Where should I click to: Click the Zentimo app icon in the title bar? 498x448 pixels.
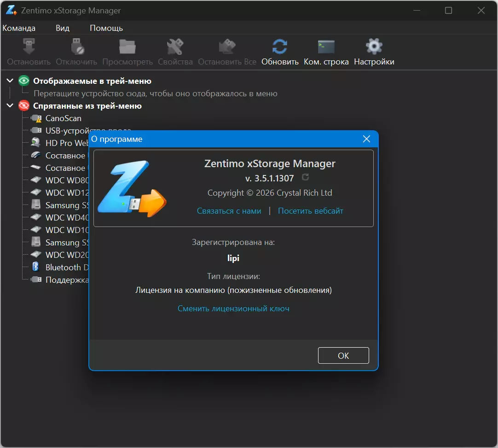click(11, 10)
